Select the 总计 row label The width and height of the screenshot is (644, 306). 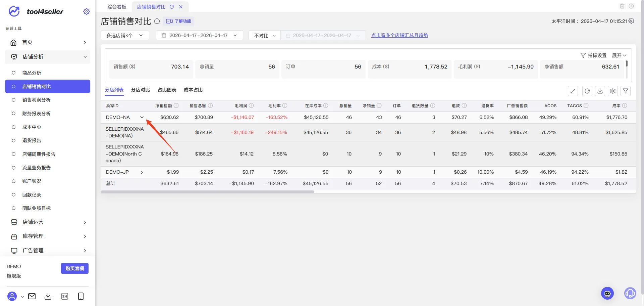click(111, 183)
